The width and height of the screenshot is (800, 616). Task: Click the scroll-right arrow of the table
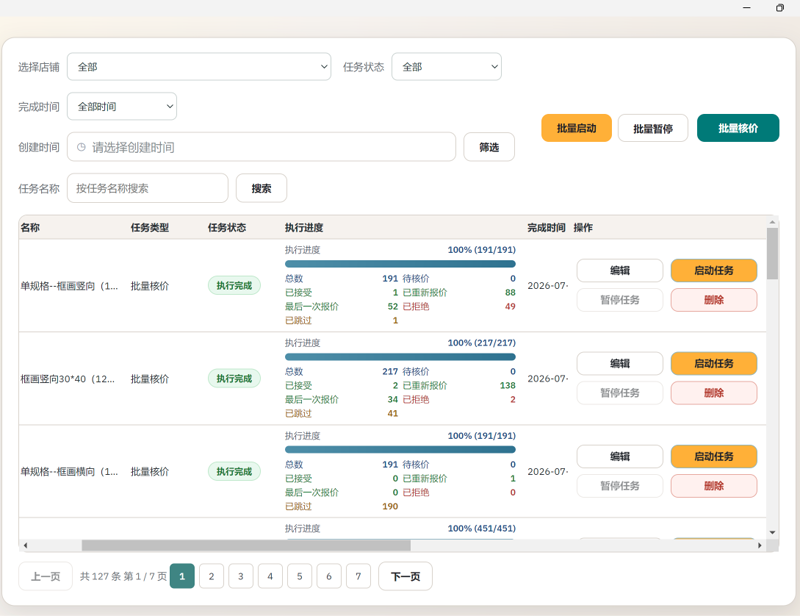(760, 546)
